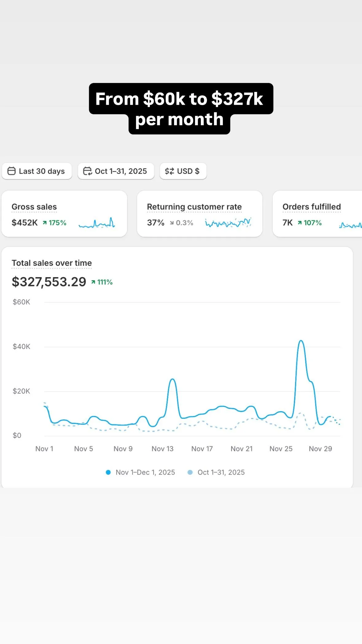This screenshot has width=362, height=644.
Task: Click the Nov 13 sales spike on chart
Action: point(173,380)
